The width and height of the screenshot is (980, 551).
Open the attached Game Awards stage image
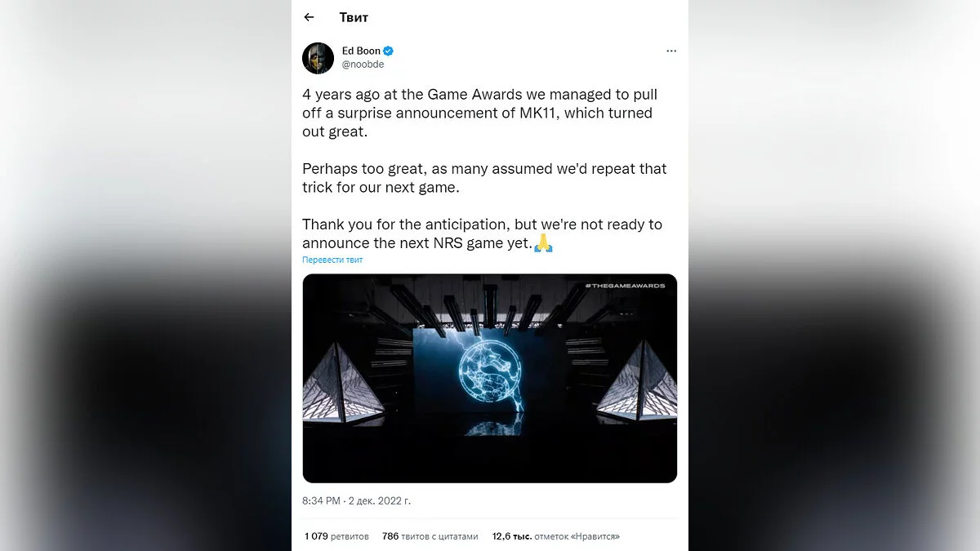[x=490, y=378]
